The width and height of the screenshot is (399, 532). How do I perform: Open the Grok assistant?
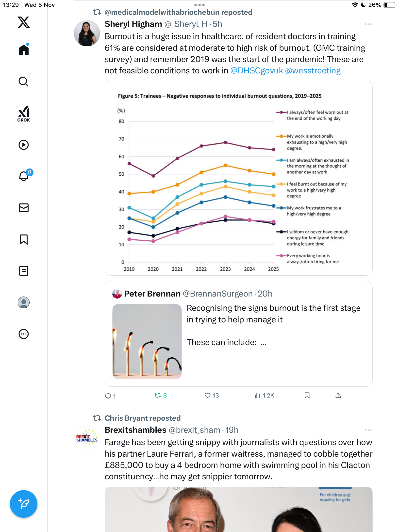click(24, 114)
